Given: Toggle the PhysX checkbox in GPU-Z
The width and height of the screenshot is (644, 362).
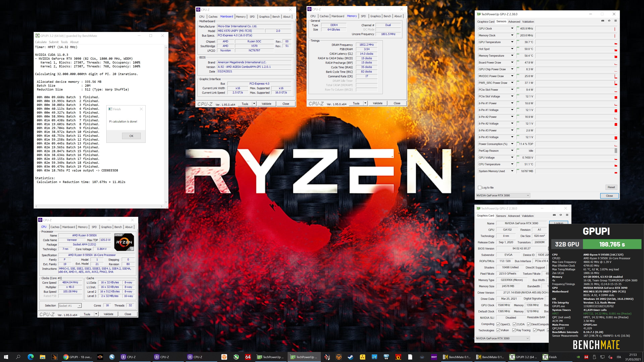Looking at the screenshot, I should (535, 330).
